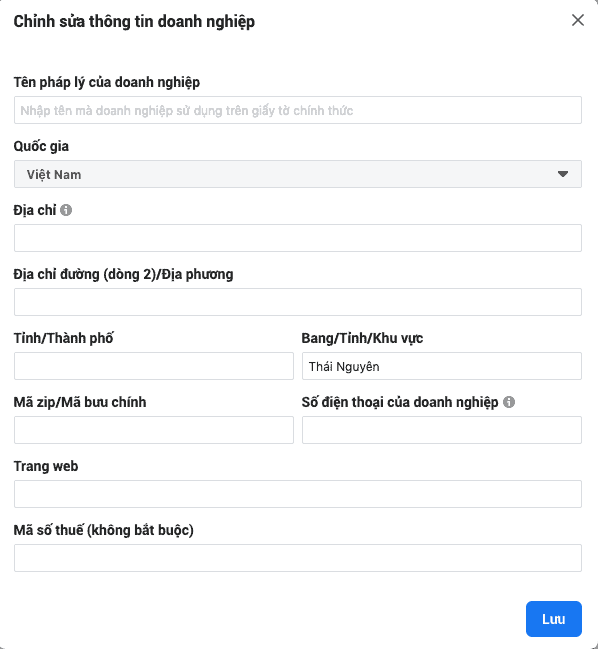Screen dimensions: 598x649
Task: Click the 'Trang web' label text
Action: pyautogui.click(x=46, y=466)
